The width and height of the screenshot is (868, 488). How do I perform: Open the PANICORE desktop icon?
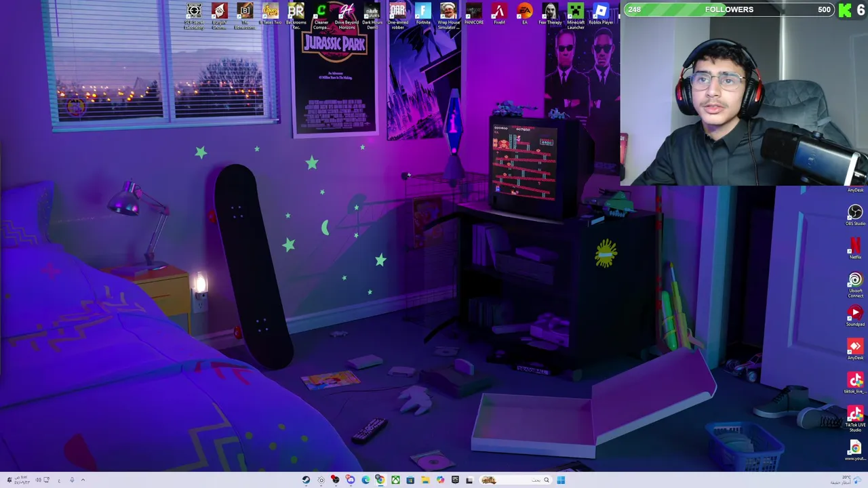click(473, 14)
